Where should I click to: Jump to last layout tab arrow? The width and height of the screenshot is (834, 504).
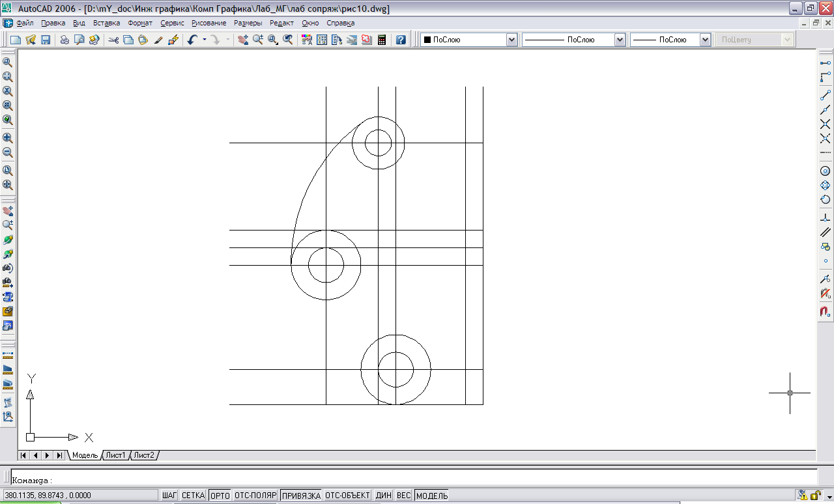pos(59,455)
